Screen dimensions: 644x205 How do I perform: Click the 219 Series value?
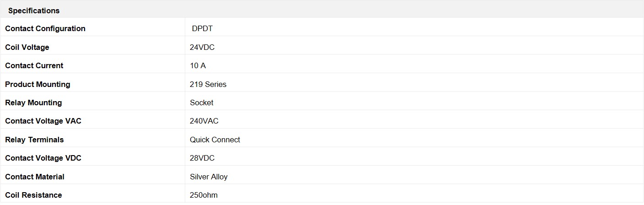pyautogui.click(x=208, y=84)
